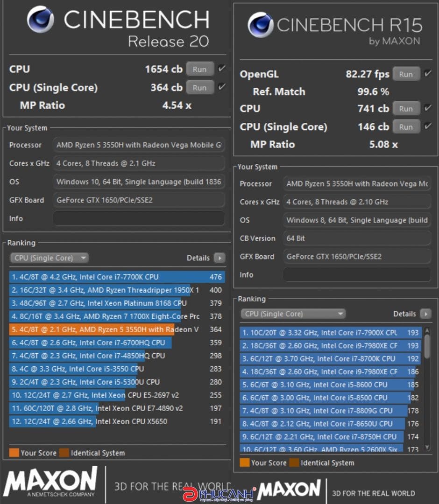Screen dimensions: 439x504
Task: Select R20 ranking row Core i7-4850HQ
Action: (x=117, y=356)
